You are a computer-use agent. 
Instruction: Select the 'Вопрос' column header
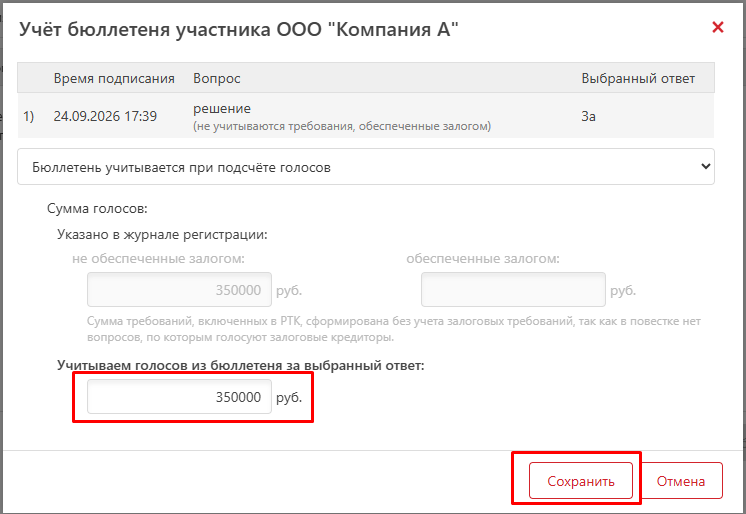click(x=216, y=78)
